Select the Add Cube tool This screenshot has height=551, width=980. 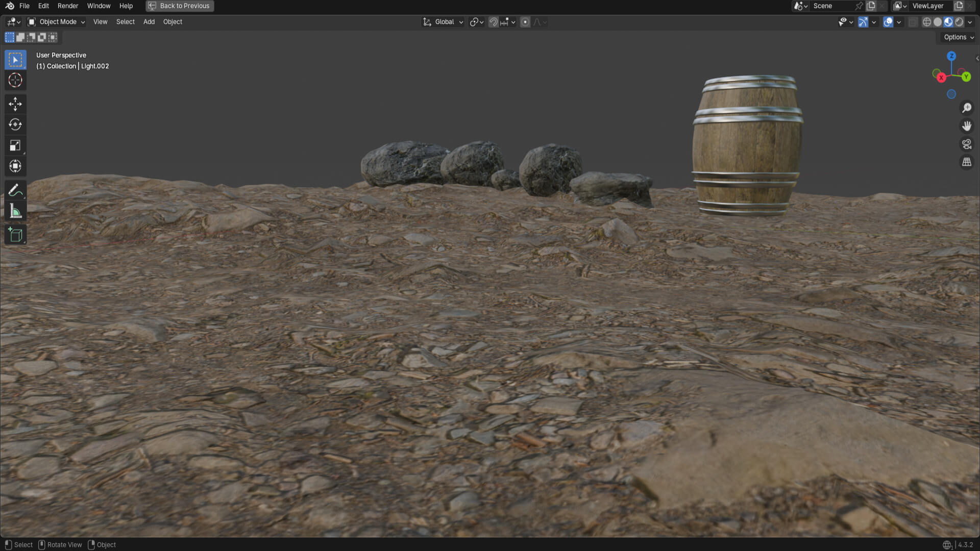click(x=15, y=235)
